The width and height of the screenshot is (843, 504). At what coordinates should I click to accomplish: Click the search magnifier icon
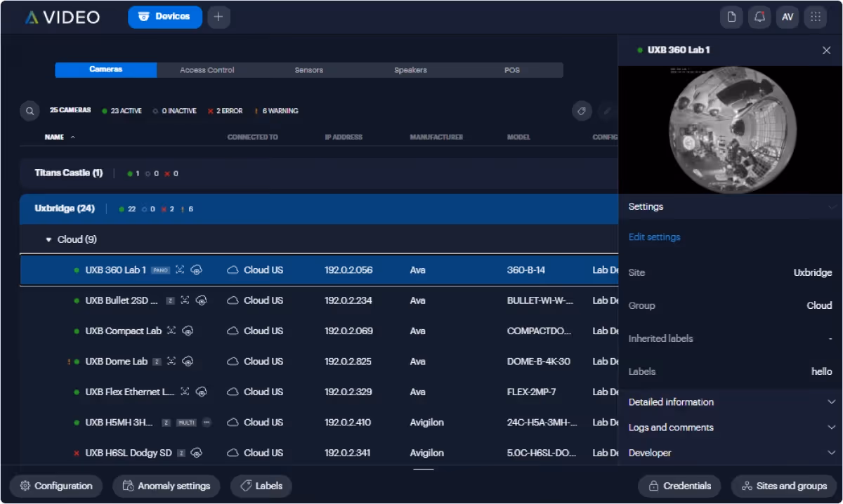(x=30, y=111)
